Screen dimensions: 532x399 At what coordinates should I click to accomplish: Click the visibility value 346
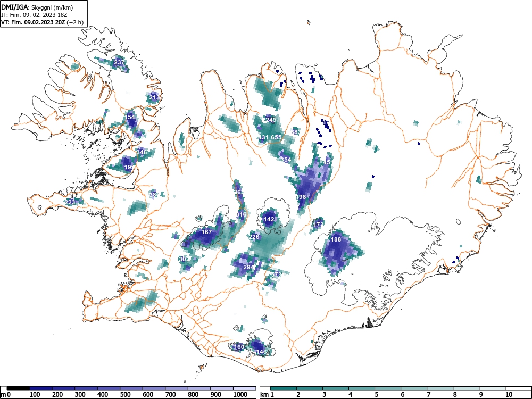(x=142, y=152)
